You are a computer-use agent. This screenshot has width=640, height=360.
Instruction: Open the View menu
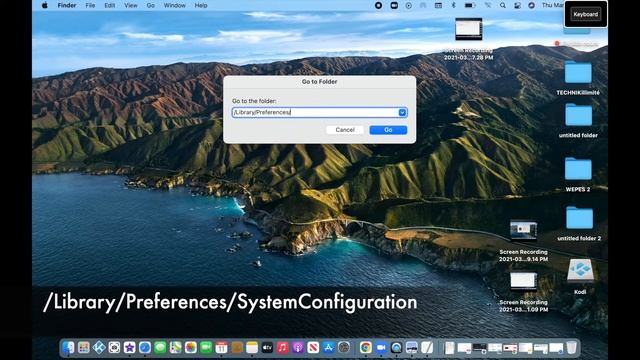pyautogui.click(x=131, y=5)
